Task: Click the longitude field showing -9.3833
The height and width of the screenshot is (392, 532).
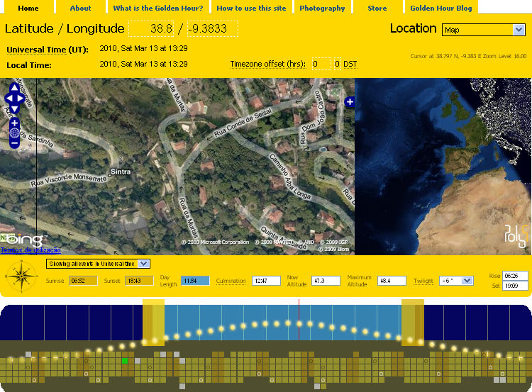Action: tap(213, 28)
